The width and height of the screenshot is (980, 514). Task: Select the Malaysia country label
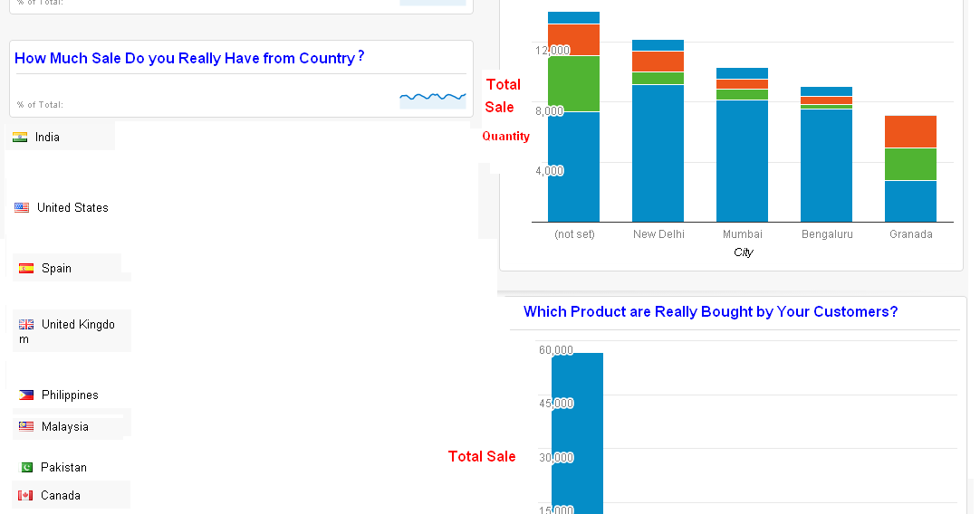(65, 427)
